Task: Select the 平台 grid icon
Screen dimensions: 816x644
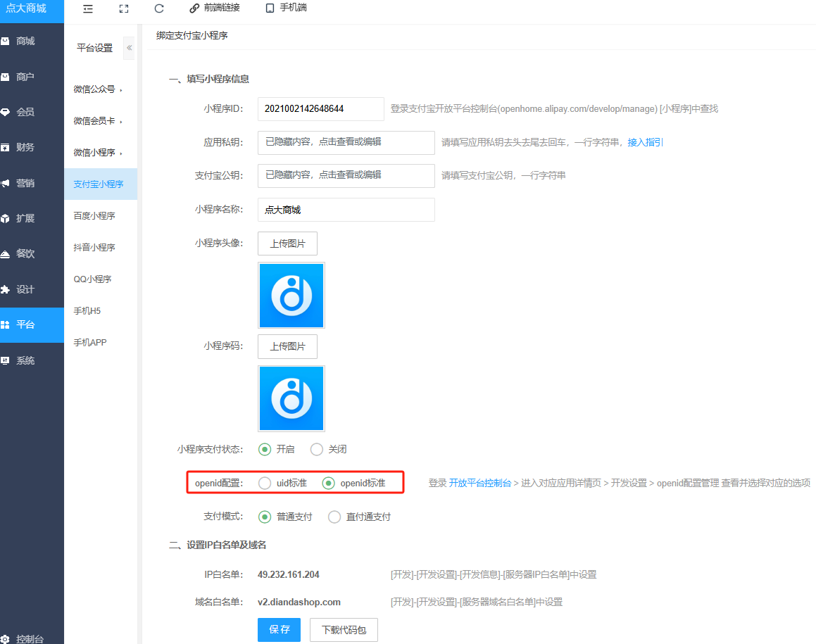Action: 5,324
